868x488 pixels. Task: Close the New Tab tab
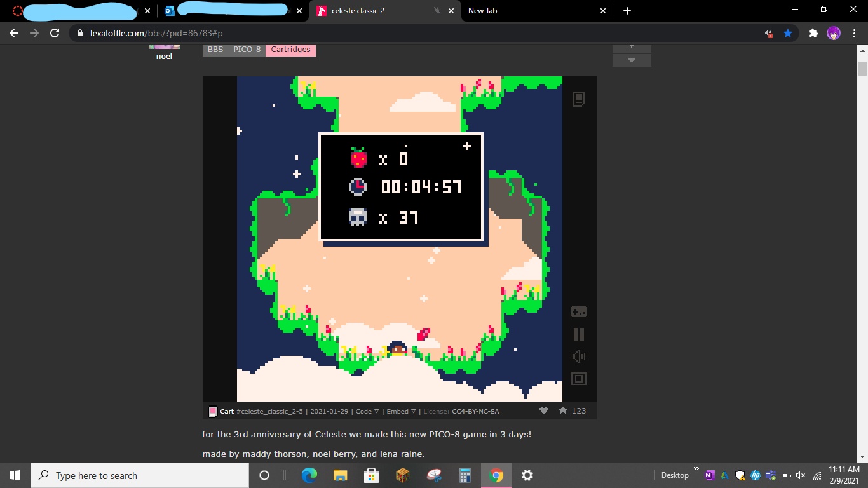602,11
